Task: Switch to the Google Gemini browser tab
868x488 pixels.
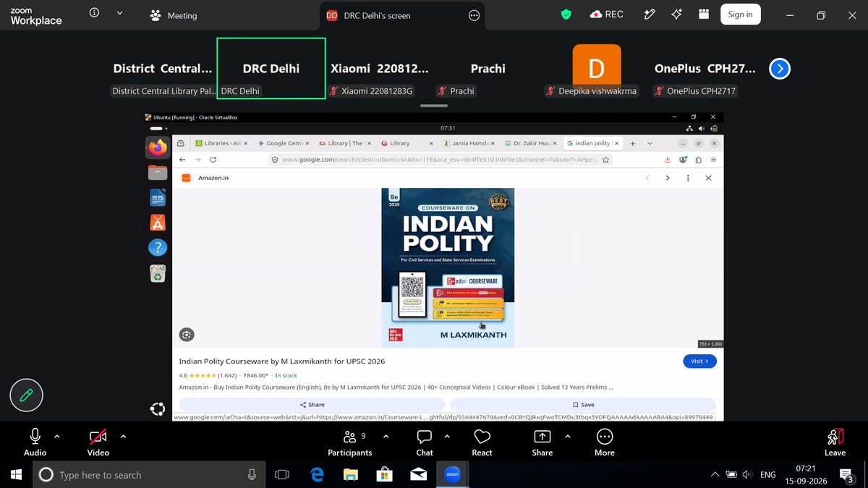Action: tap(282, 143)
